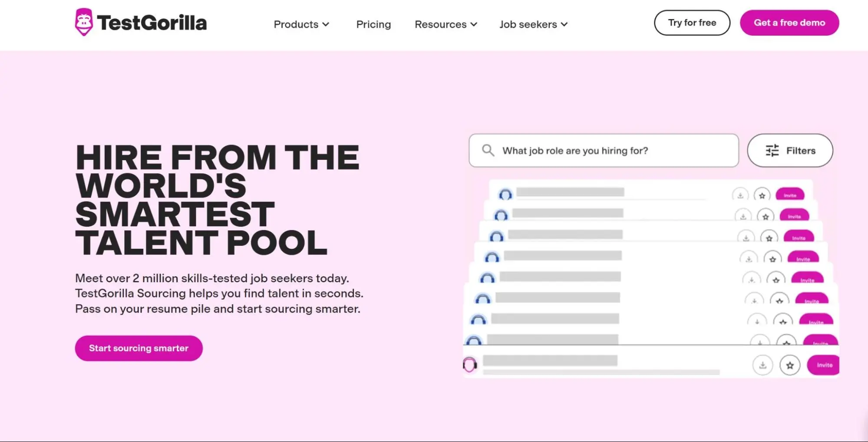Toggle star on topmost candidate row

(x=763, y=195)
